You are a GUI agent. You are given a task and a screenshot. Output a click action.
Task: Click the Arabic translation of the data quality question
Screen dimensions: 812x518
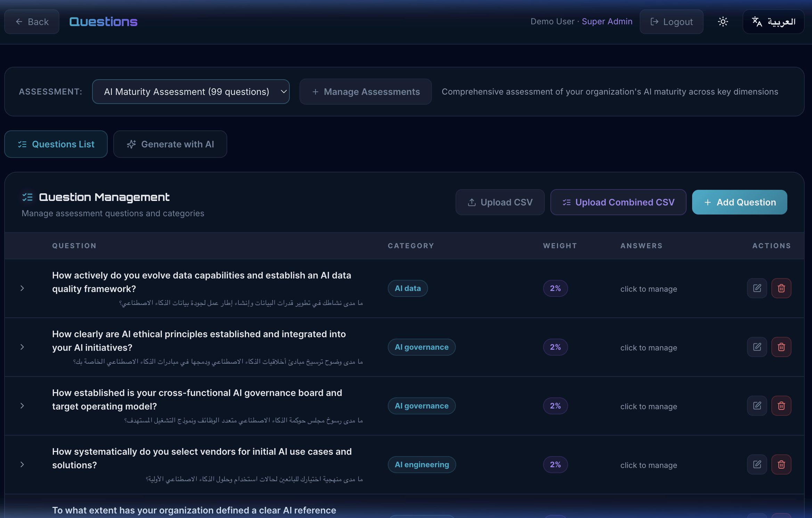241,303
